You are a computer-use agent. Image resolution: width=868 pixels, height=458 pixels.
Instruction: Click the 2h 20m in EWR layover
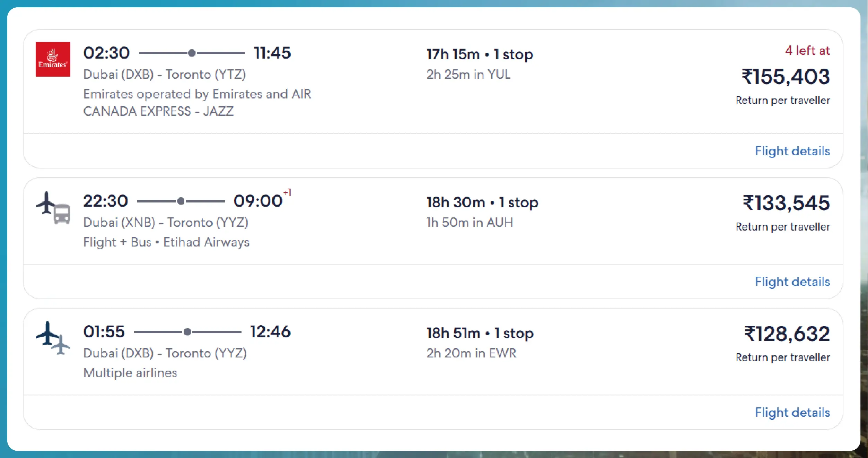[x=471, y=353]
